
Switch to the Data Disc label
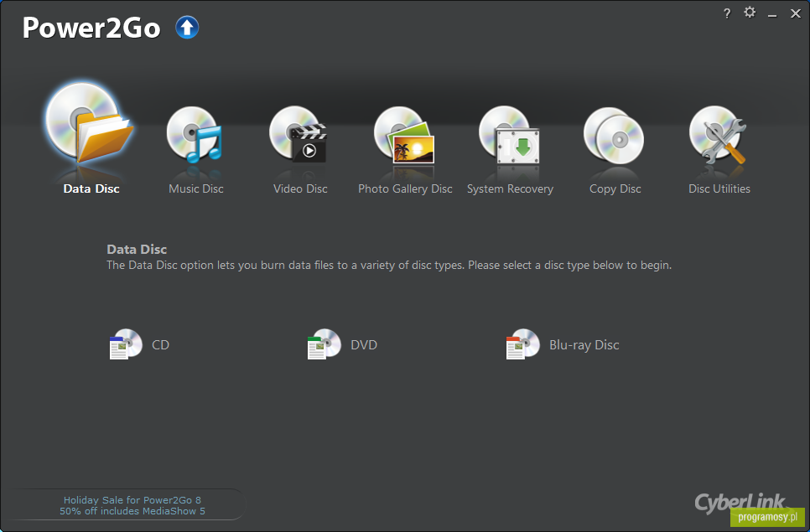click(91, 189)
